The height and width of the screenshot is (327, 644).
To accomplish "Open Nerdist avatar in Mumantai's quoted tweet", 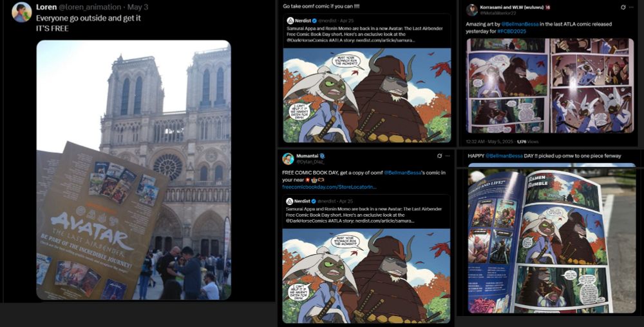I will 290,201.
